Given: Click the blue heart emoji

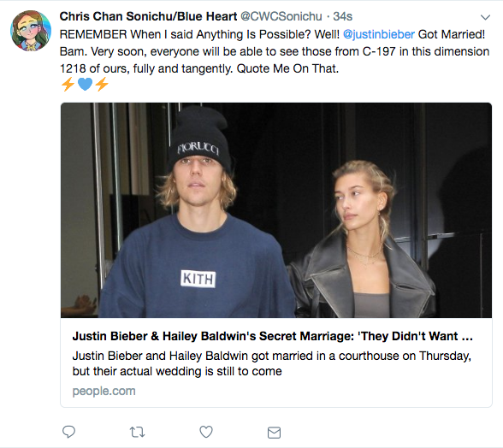Looking at the screenshot, I should tap(85, 85).
